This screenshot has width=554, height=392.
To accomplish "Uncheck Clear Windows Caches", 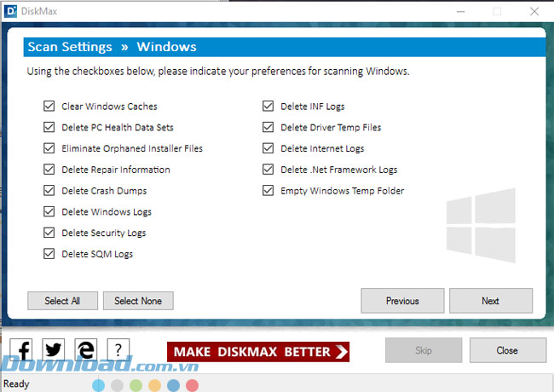I will (49, 106).
